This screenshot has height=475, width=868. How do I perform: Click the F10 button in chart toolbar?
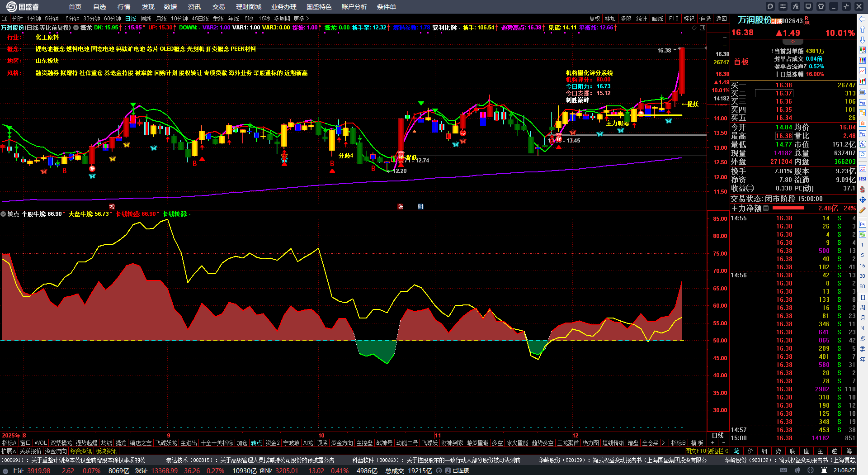[674, 19]
